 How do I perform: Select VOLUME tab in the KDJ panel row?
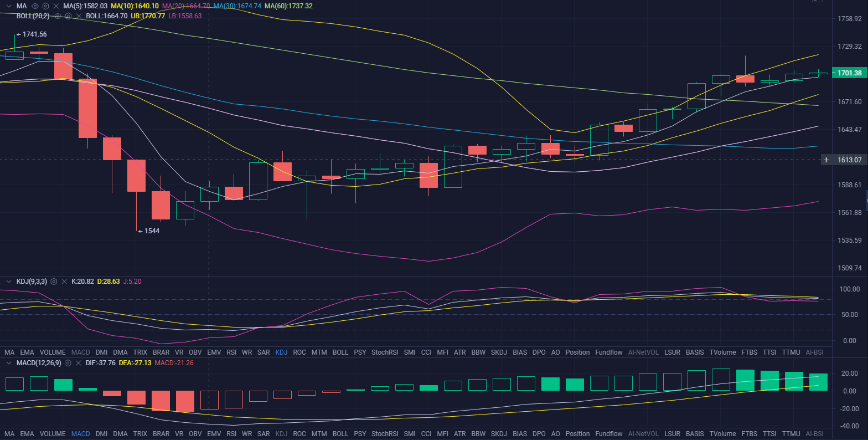53,352
